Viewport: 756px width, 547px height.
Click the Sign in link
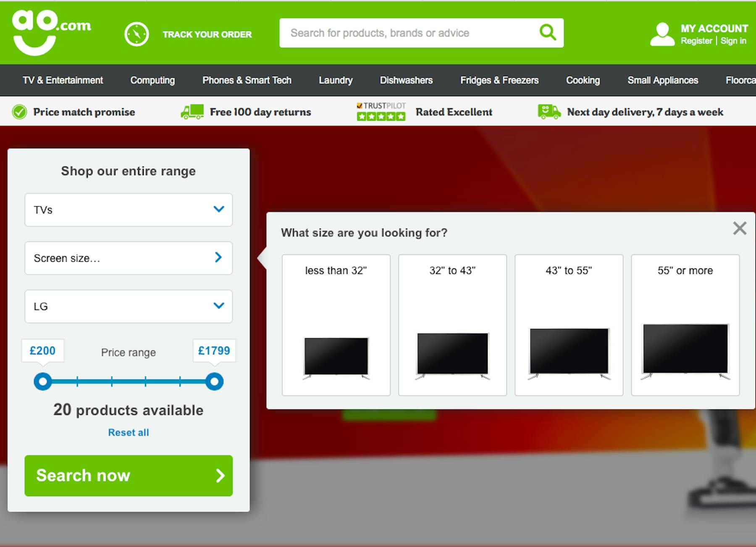click(733, 41)
